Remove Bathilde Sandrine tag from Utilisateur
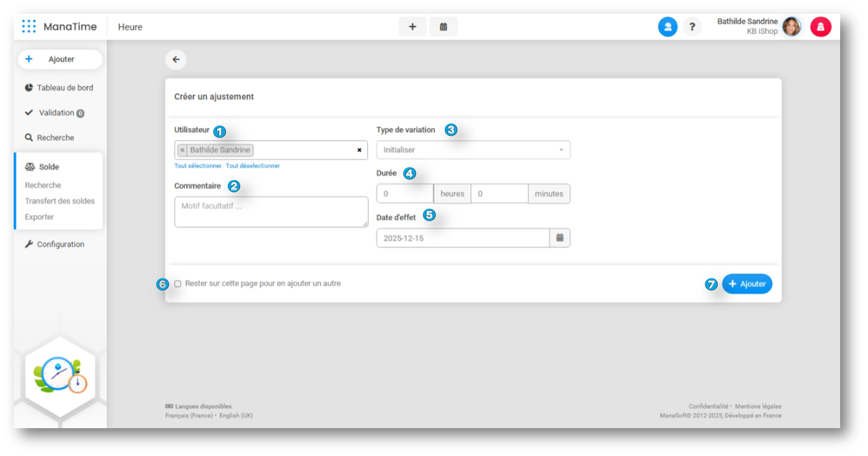 183,150
